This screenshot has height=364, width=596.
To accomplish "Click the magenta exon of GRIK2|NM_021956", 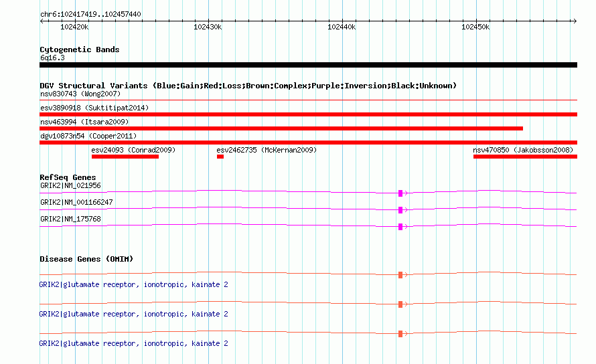I will coord(400,193).
